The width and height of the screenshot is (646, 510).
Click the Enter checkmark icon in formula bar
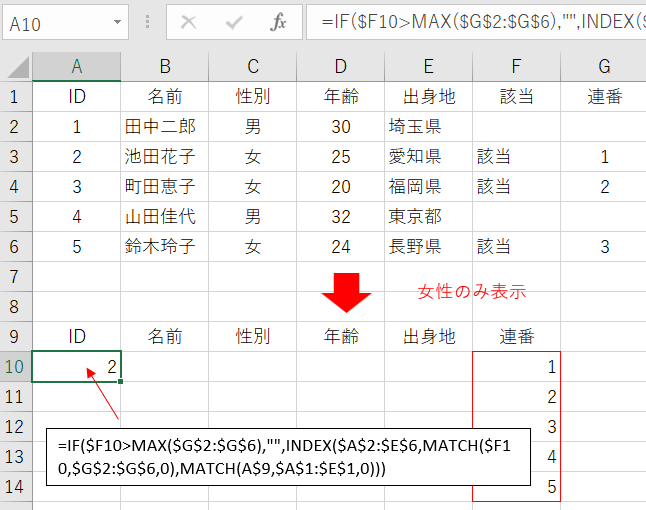234,22
